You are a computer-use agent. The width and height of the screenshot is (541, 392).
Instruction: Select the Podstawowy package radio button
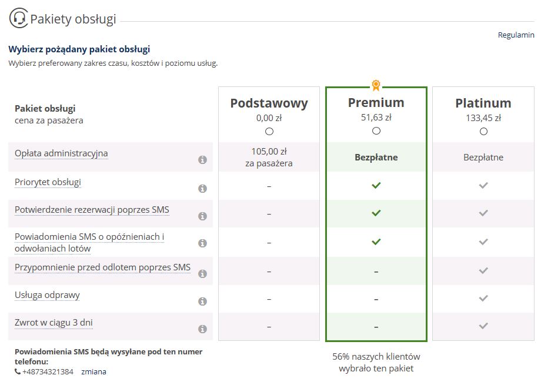click(x=269, y=132)
